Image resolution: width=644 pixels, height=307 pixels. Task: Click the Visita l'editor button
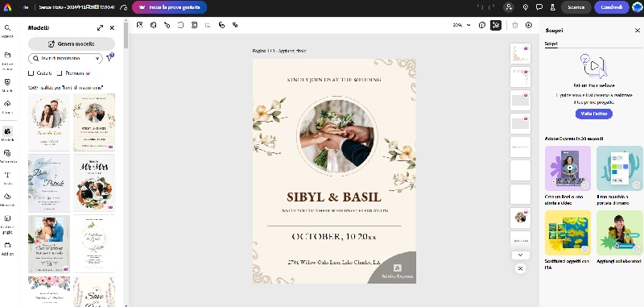click(x=593, y=114)
